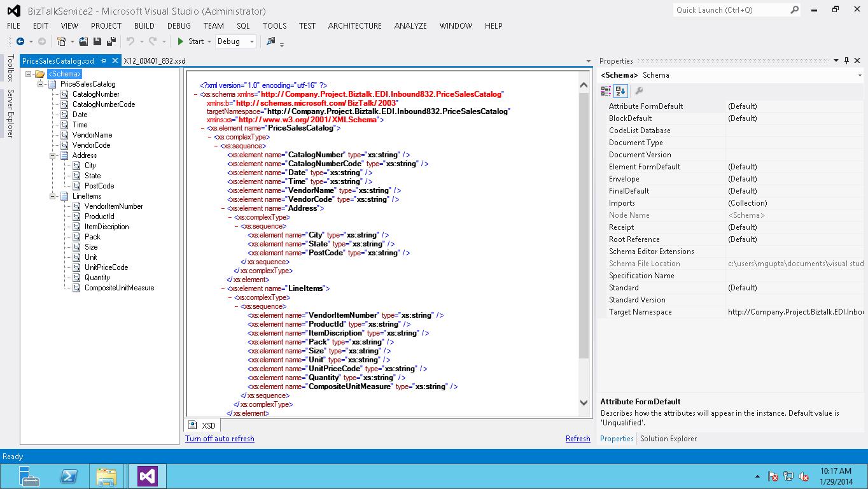This screenshot has width=868, height=489.
Task: Click the tray volume icon
Action: [x=804, y=476]
